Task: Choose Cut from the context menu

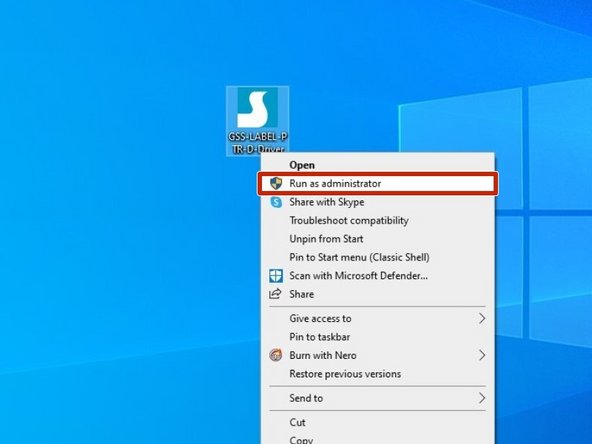Action: coord(378,422)
